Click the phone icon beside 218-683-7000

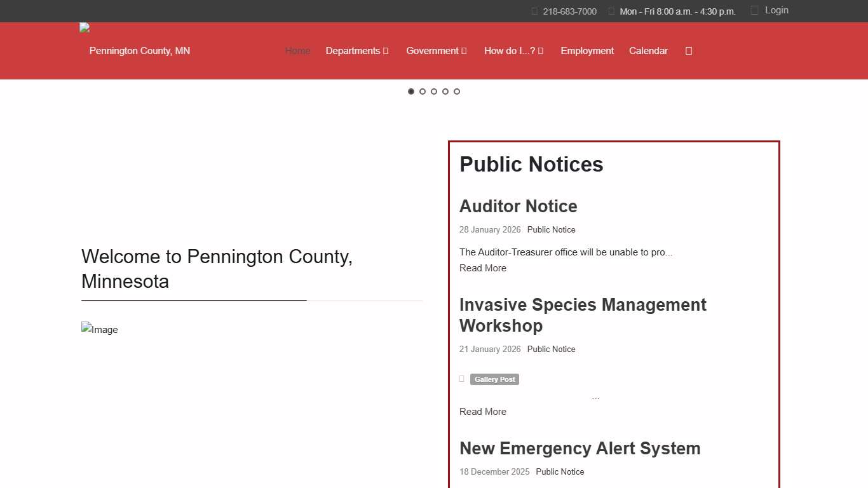coord(534,11)
